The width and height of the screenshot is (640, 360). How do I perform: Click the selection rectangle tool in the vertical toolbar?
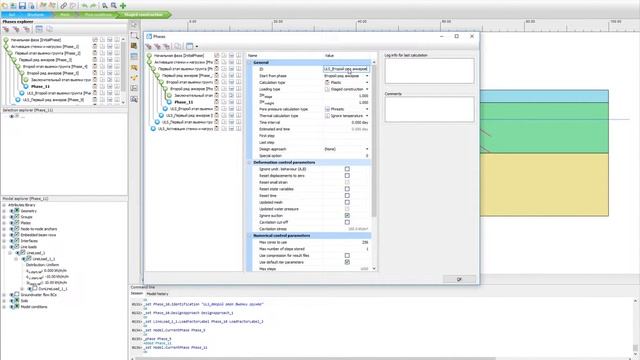tap(134, 36)
